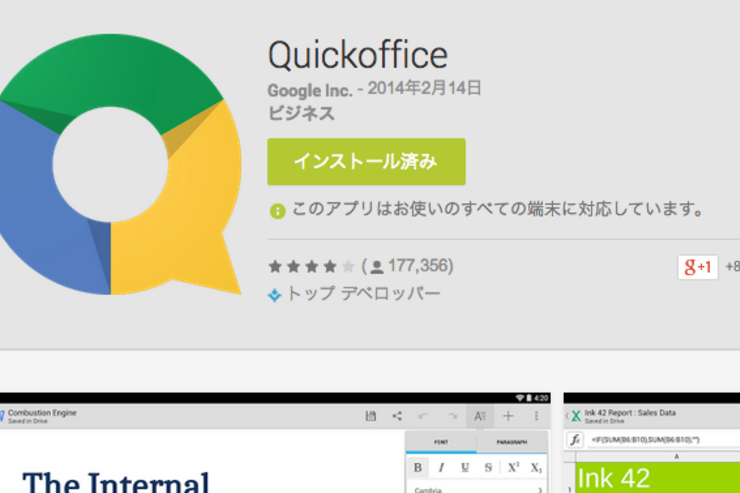The image size is (740, 493).
Task: Click the g+1 button
Action: point(698,267)
